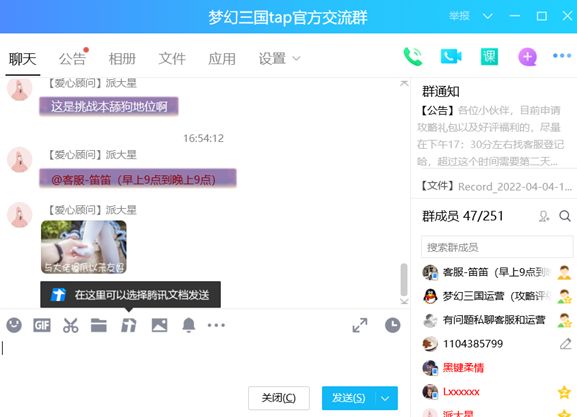Click edit pencil beside 1104385799
577x417 pixels.
565,344
